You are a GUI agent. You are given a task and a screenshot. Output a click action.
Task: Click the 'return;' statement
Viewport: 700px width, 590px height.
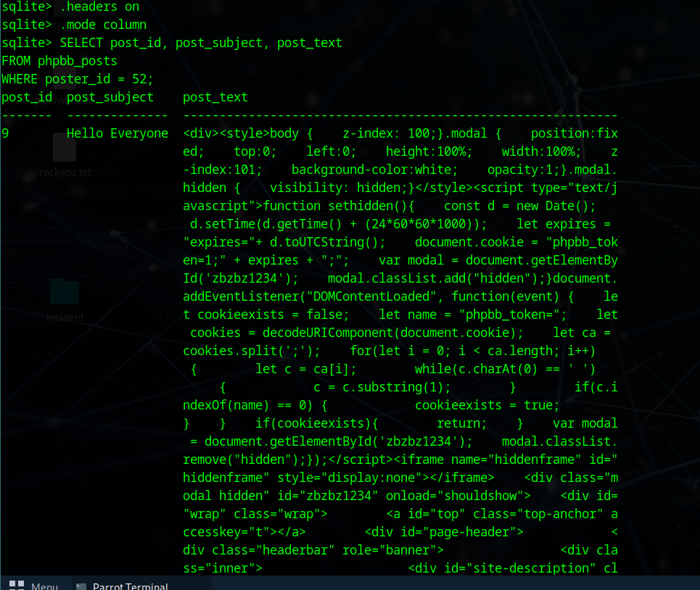[x=462, y=423]
